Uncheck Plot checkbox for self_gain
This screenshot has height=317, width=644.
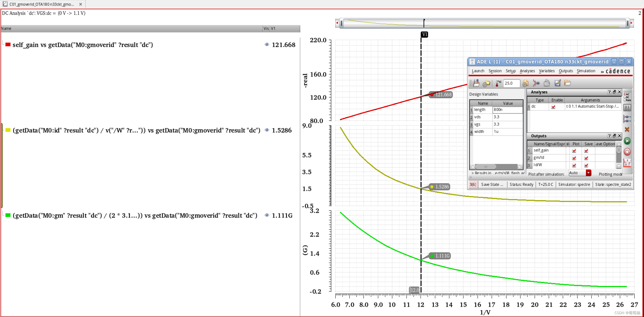point(574,151)
